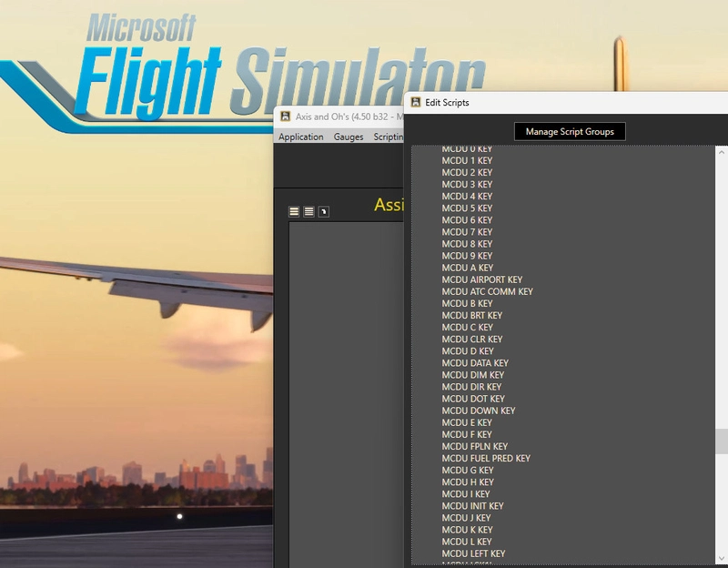Open the Application menu
This screenshot has width=728, height=568.
click(x=300, y=137)
